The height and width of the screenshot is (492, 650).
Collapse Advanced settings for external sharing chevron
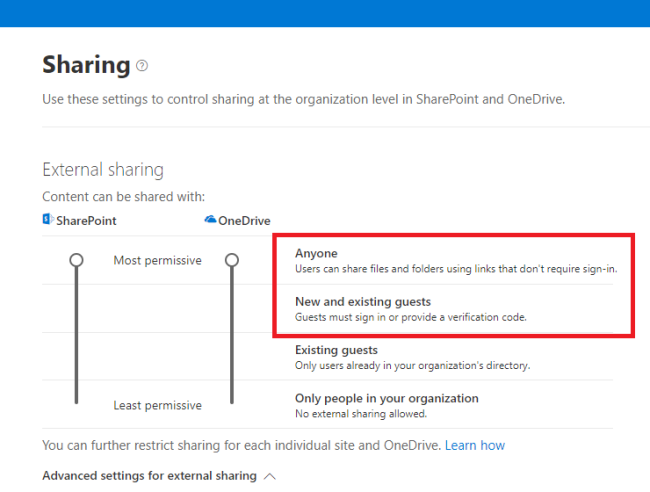tap(270, 476)
